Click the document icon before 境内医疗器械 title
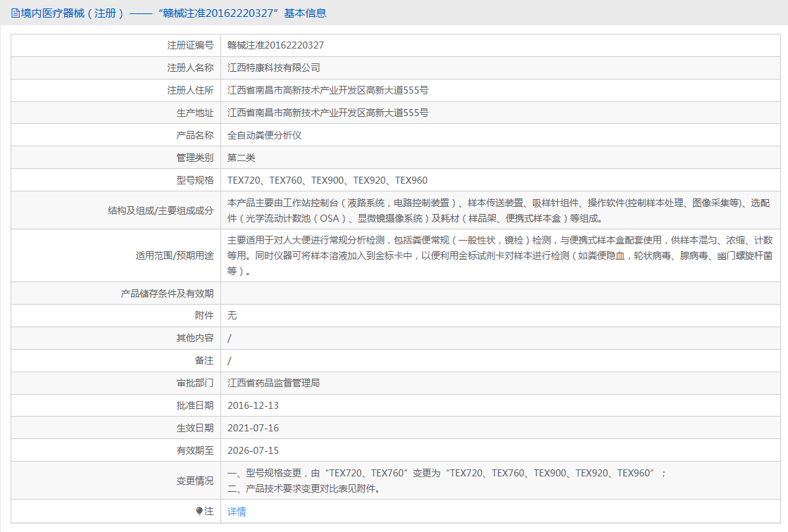The height and width of the screenshot is (532, 788). pyautogui.click(x=15, y=13)
